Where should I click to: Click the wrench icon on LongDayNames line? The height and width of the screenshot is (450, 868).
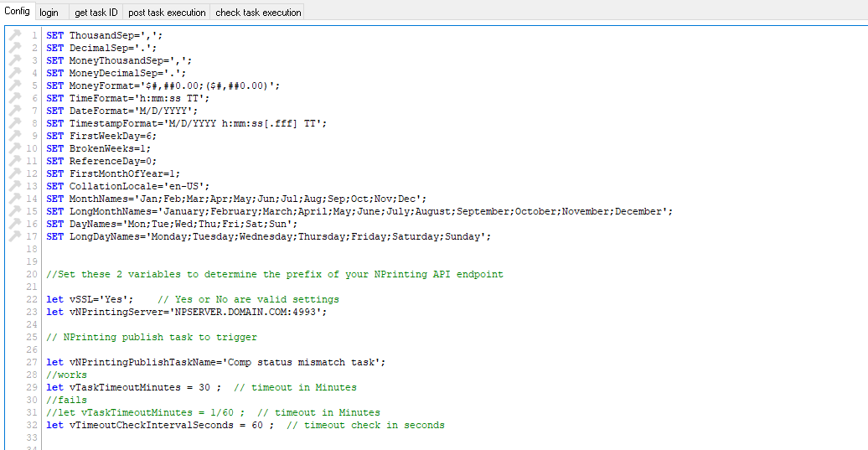tap(14, 236)
